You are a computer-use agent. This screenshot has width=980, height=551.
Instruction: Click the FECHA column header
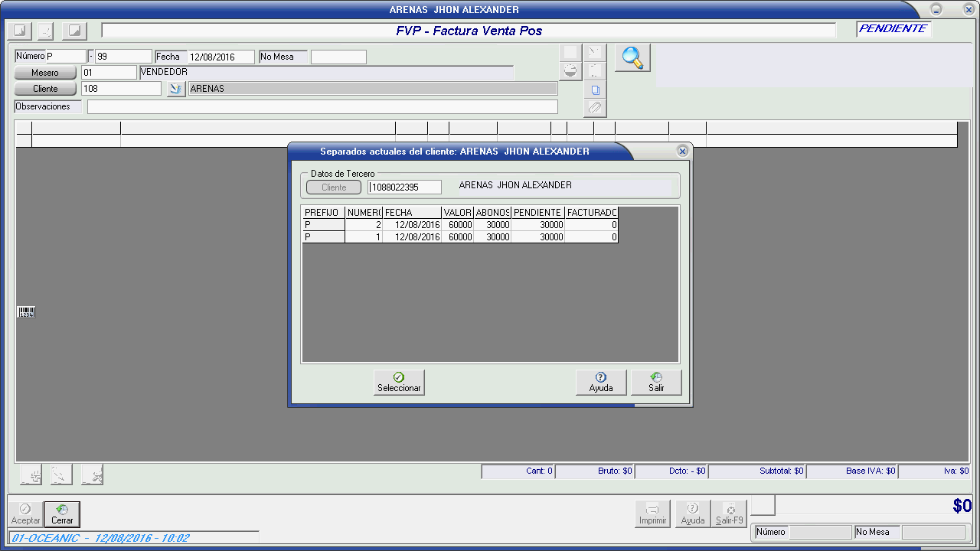[x=411, y=212]
